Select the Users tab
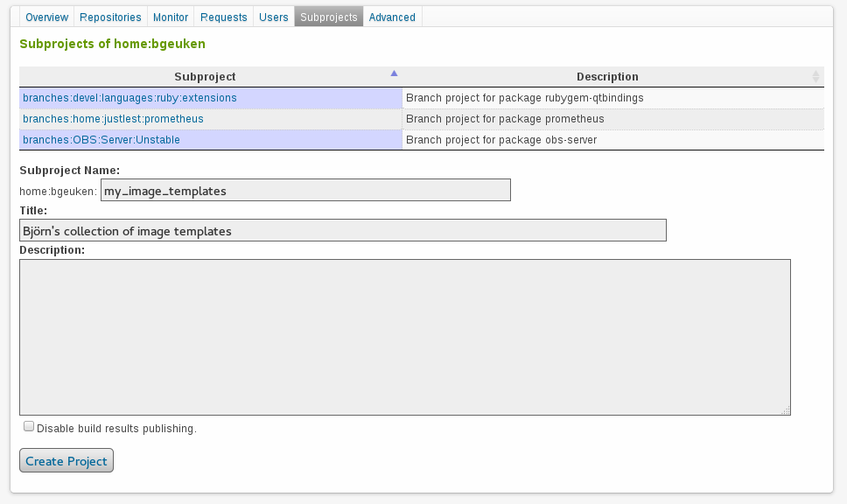The image size is (847, 504). [274, 17]
